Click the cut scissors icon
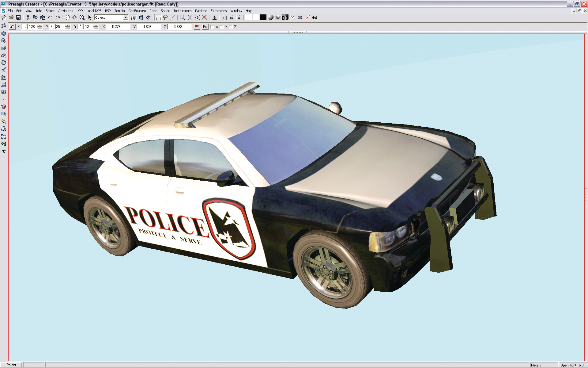Image resolution: width=588 pixels, height=368 pixels. pos(28,17)
